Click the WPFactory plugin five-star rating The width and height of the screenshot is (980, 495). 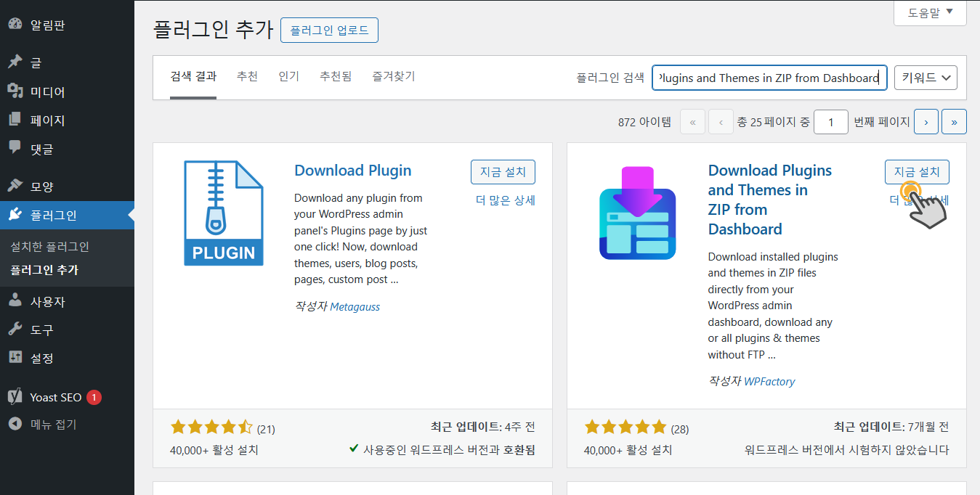625,427
